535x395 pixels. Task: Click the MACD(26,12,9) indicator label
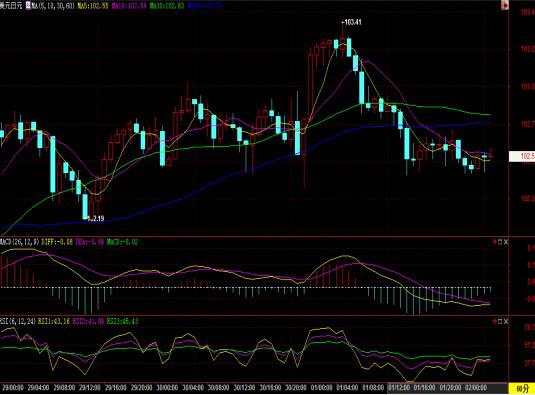pos(19,242)
